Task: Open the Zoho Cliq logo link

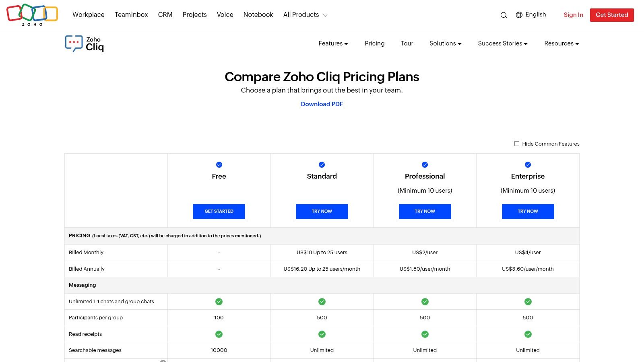Action: pyautogui.click(x=84, y=43)
